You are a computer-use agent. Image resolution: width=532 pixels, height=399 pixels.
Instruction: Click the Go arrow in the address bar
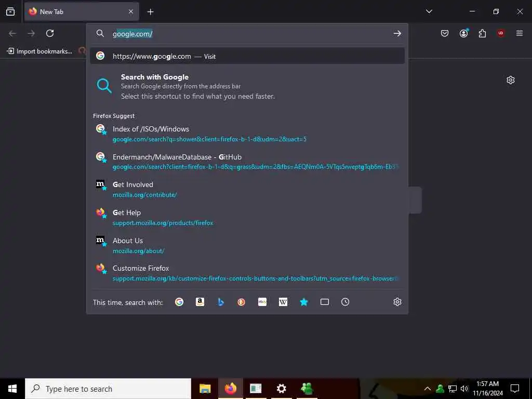point(397,34)
